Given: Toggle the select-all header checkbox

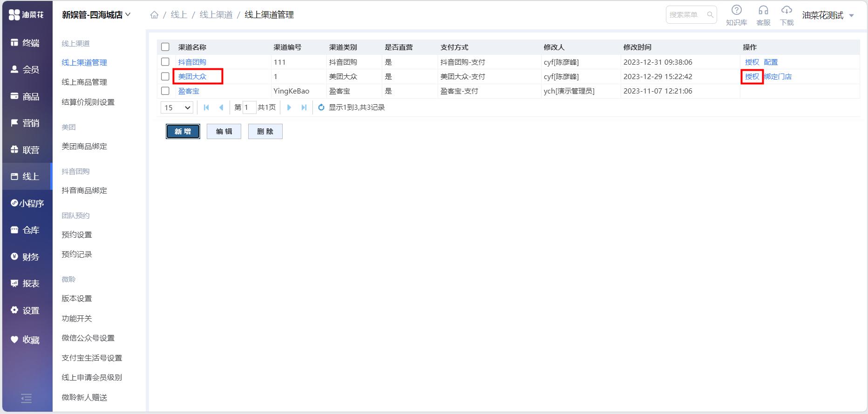Looking at the screenshot, I should click(165, 47).
